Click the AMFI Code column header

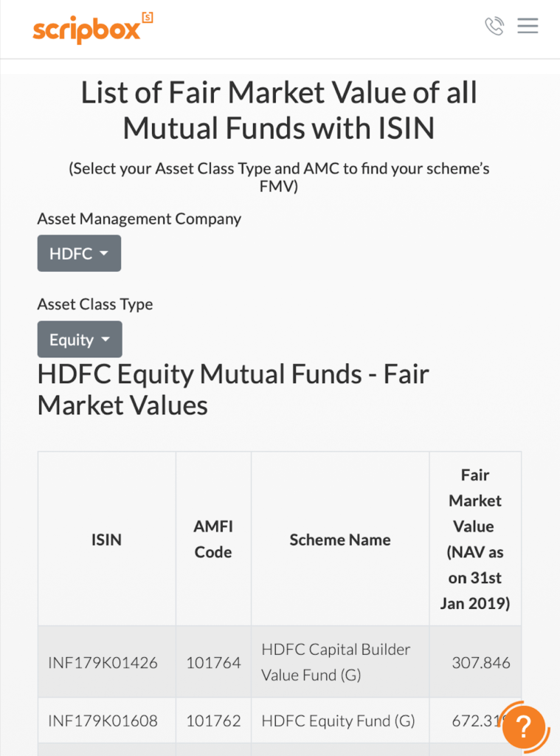213,540
